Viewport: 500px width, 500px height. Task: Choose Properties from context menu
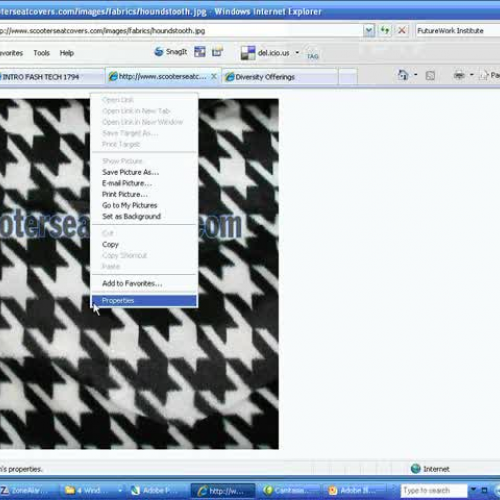(x=145, y=300)
